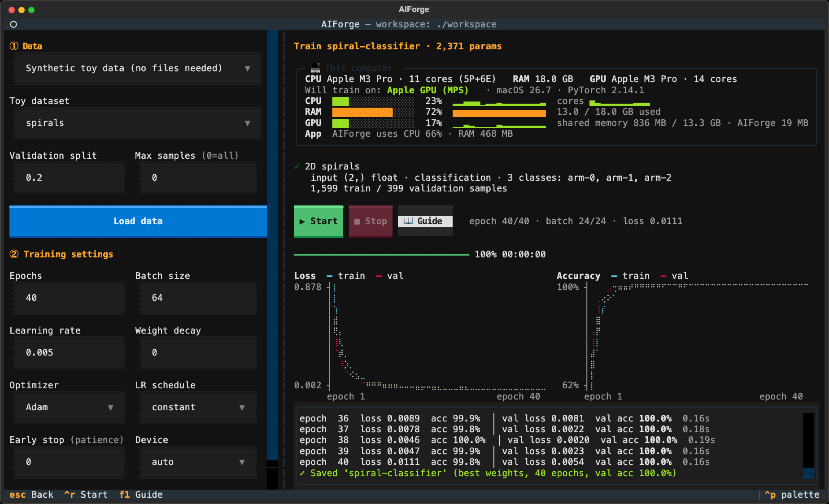Open '^p palette' in the footer
The width and height of the screenshot is (829, 504).
point(792,495)
